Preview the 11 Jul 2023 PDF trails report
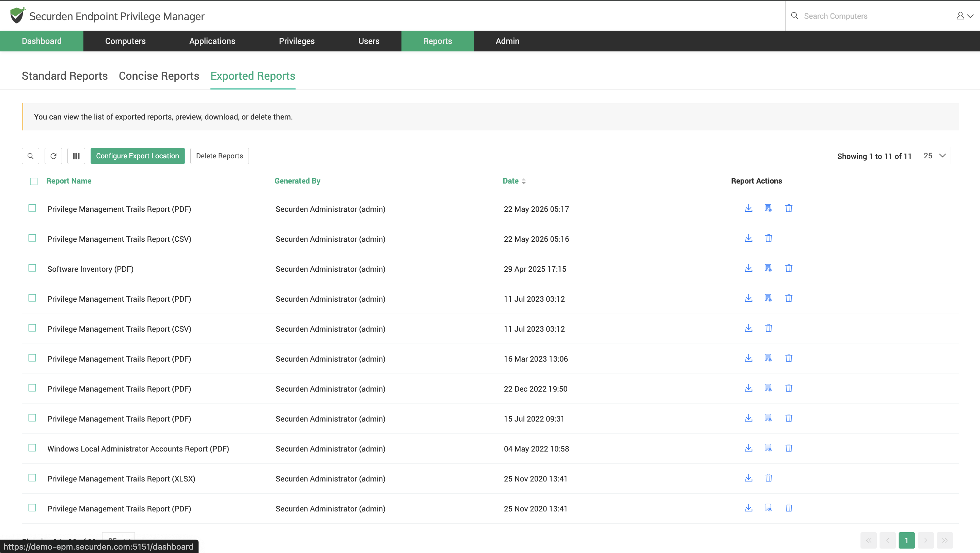The height and width of the screenshot is (553, 980). pyautogui.click(x=768, y=299)
